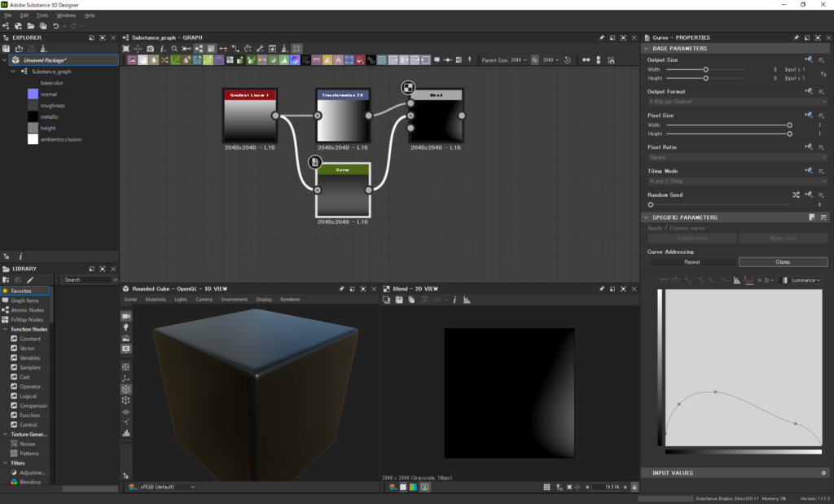Add an HSL node via the color wheel icon
Screen dimensions: 834x504
click(295, 60)
